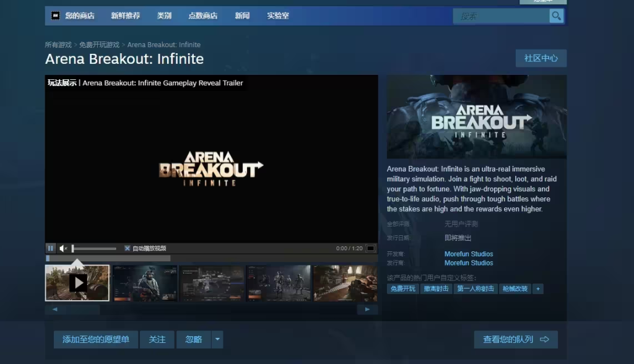Click the 无用户评测 reviews text

[461, 224]
